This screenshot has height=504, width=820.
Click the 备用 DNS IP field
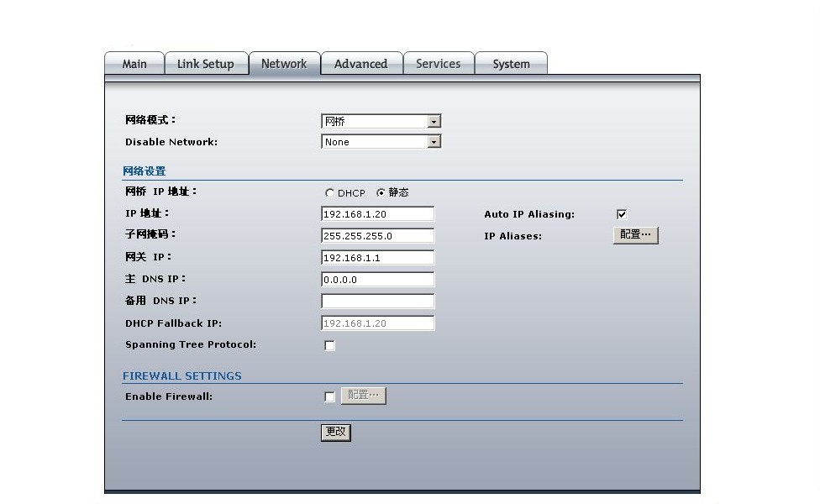click(x=377, y=301)
